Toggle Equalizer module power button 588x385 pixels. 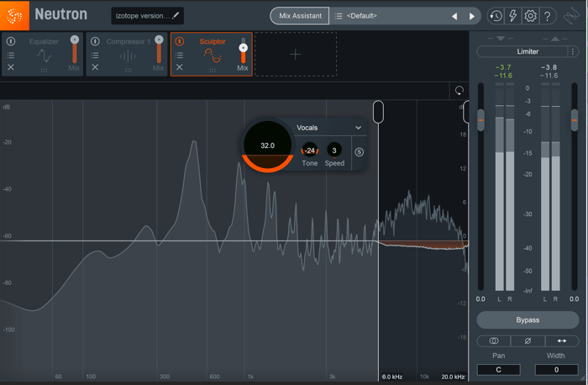coord(10,41)
